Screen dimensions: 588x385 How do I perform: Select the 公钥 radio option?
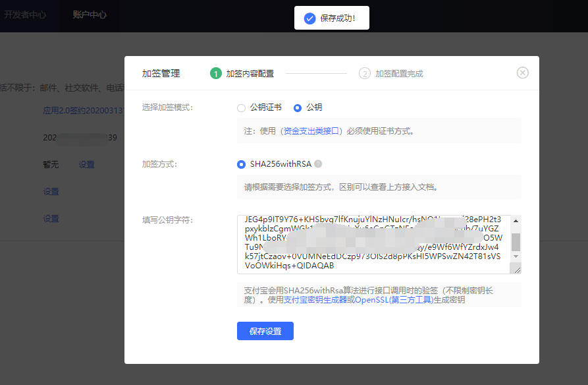tap(298, 107)
